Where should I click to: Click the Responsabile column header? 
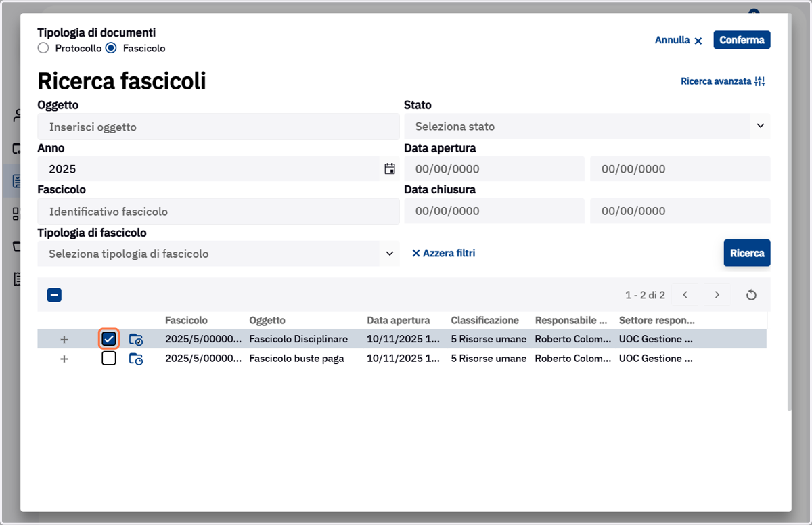click(571, 321)
